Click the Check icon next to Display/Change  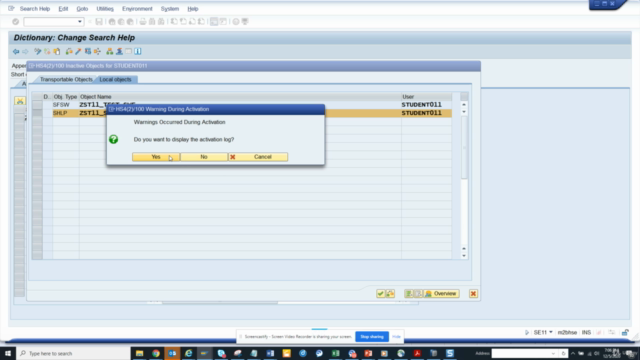[x=47, y=51]
